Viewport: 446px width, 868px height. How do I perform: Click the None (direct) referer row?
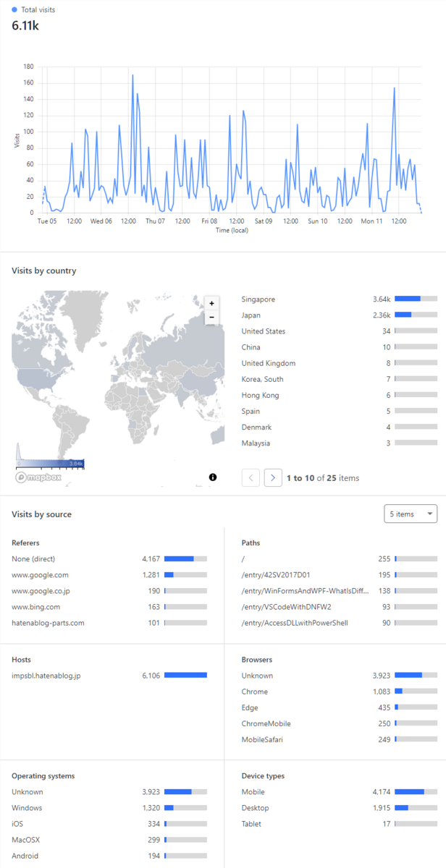pos(109,558)
